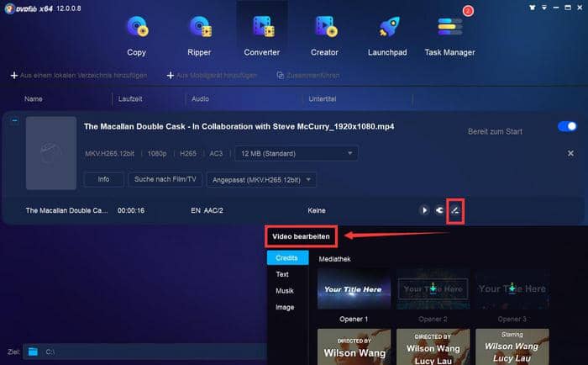Select the 'Starring Wilson Wang Lucy Lau' template

(512, 347)
